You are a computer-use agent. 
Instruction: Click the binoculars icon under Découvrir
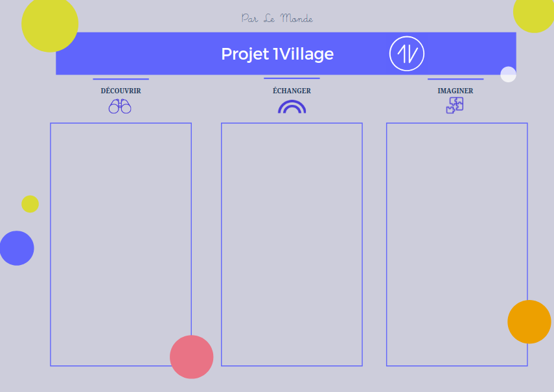120,106
